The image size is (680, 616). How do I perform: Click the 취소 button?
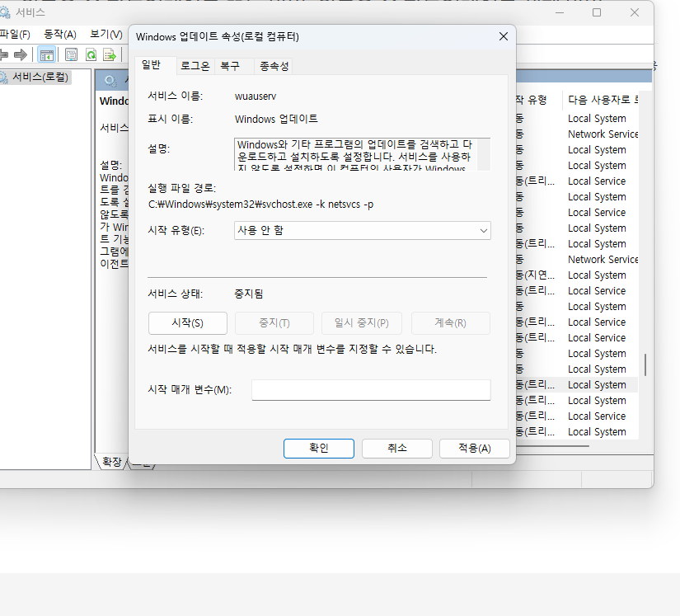point(396,448)
